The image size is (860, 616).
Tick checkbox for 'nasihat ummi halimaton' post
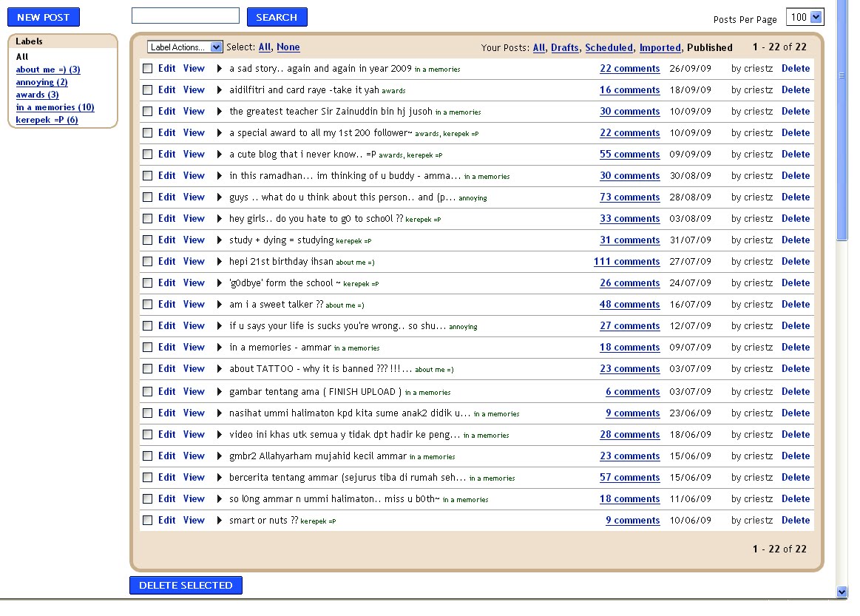pyautogui.click(x=148, y=413)
